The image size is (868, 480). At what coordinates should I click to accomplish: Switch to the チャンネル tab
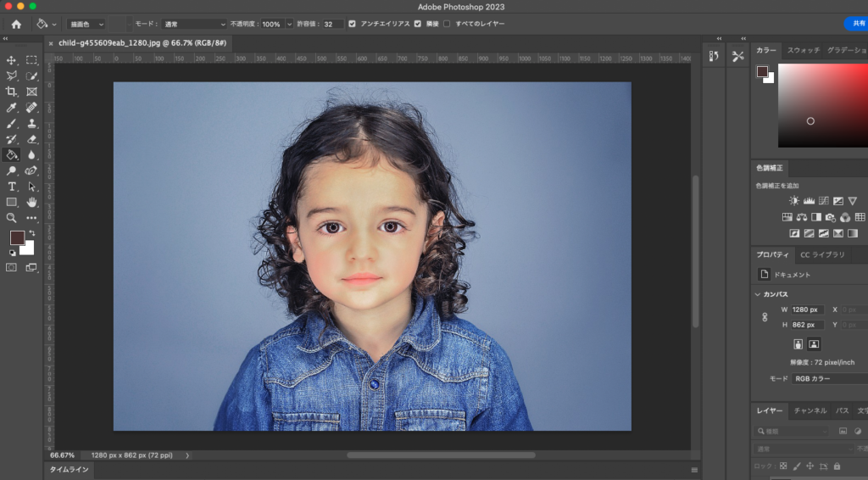pyautogui.click(x=810, y=410)
